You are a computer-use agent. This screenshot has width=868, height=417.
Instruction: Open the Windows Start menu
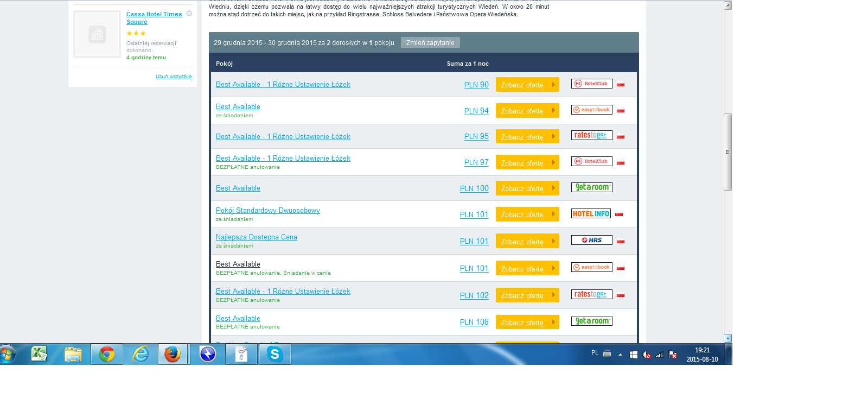pyautogui.click(x=8, y=355)
